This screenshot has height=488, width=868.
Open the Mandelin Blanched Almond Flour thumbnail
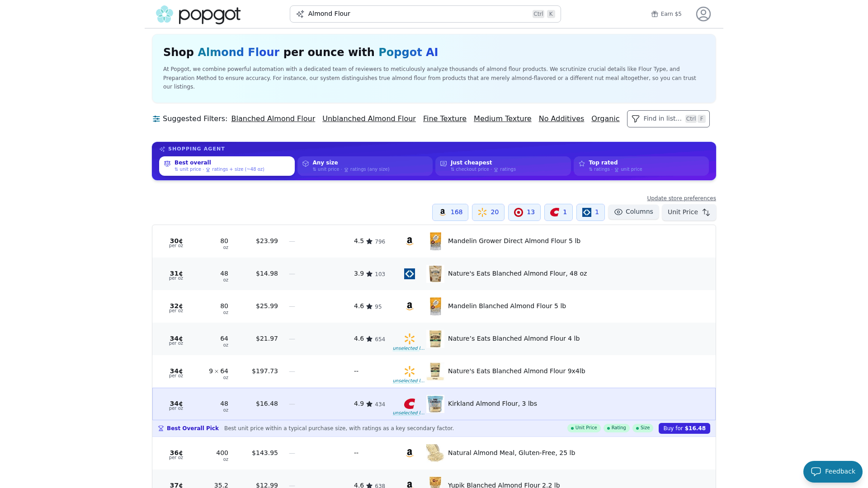click(435, 306)
